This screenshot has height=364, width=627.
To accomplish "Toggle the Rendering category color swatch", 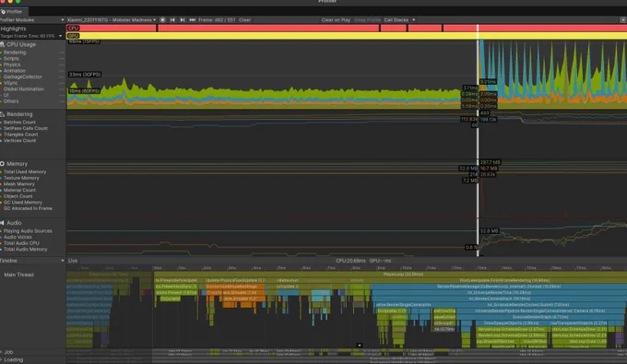I will [1, 53].
